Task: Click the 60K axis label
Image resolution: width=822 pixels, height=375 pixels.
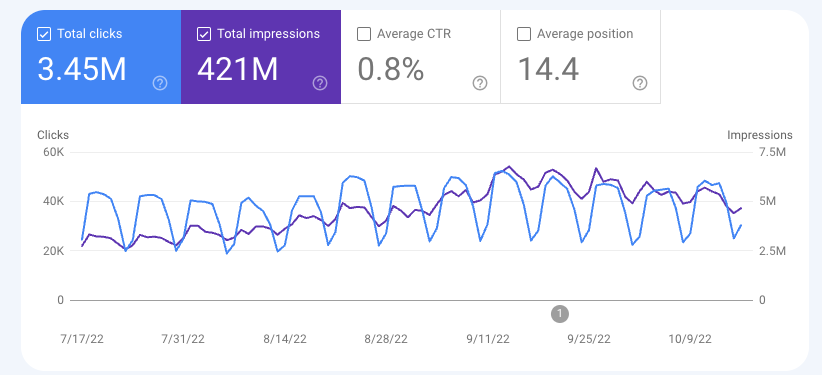Action: pyautogui.click(x=53, y=153)
